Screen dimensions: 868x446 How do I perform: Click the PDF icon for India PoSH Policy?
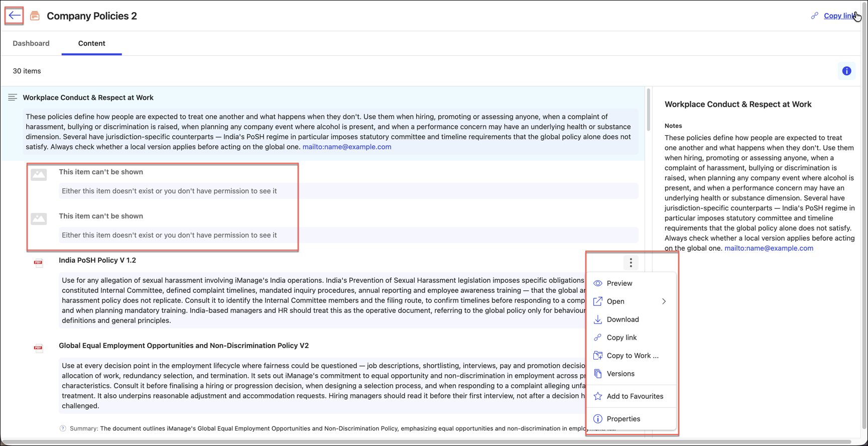pyautogui.click(x=38, y=263)
